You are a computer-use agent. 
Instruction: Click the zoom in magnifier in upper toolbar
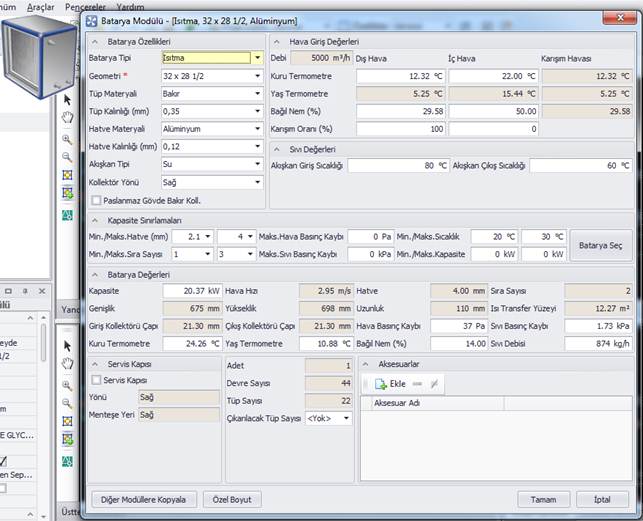[x=68, y=138]
